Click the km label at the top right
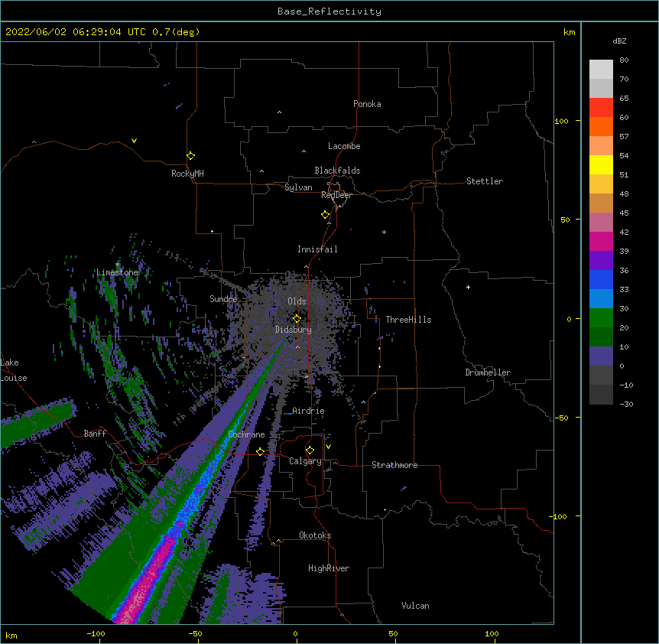 570,32
